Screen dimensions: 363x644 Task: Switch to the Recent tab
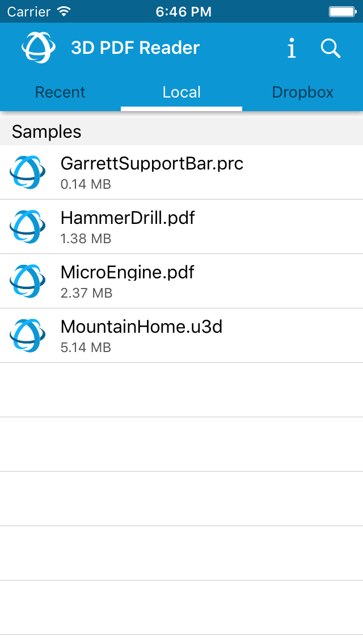click(60, 92)
